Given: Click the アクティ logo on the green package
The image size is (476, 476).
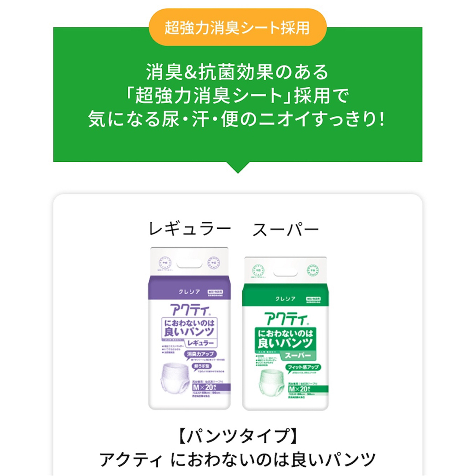Looking at the screenshot, I should (286, 319).
